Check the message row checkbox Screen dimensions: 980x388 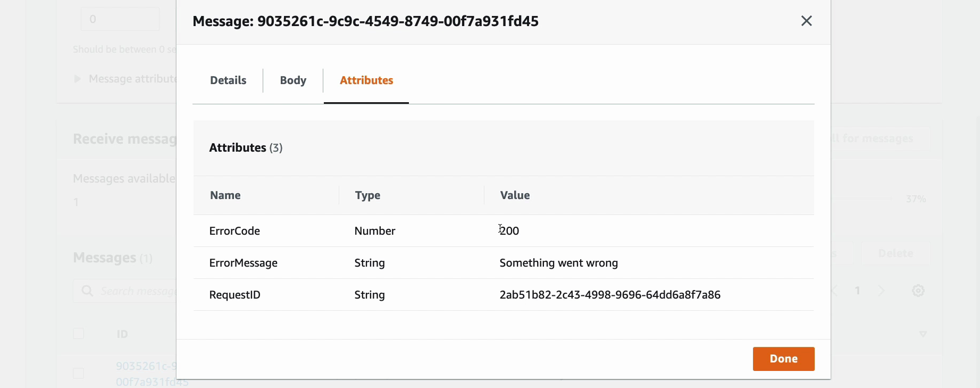79,373
